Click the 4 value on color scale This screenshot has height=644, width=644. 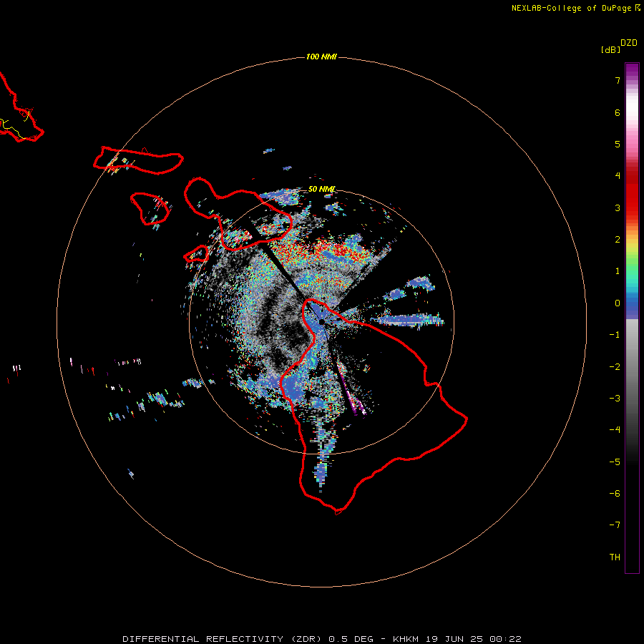[618, 176]
